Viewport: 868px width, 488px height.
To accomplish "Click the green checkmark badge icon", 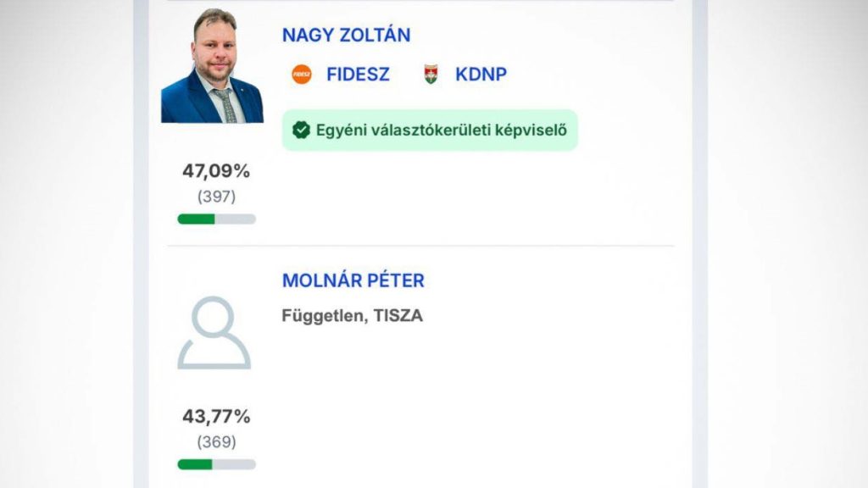I will click(301, 130).
